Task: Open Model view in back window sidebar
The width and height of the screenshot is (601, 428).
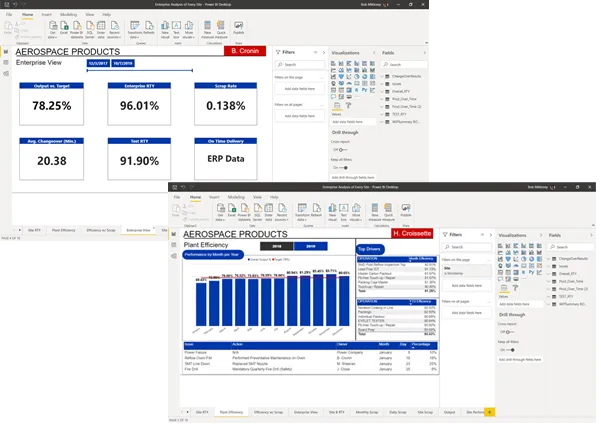Action: 6,73
